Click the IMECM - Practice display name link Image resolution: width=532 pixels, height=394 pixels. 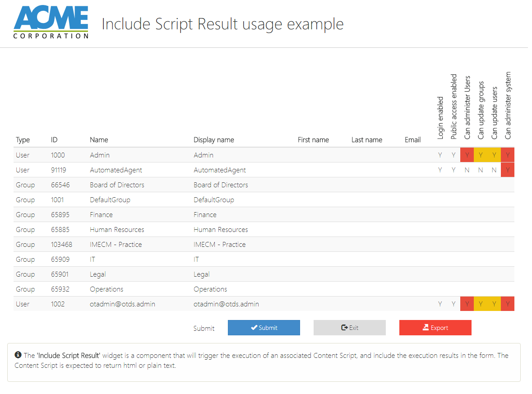(x=219, y=245)
